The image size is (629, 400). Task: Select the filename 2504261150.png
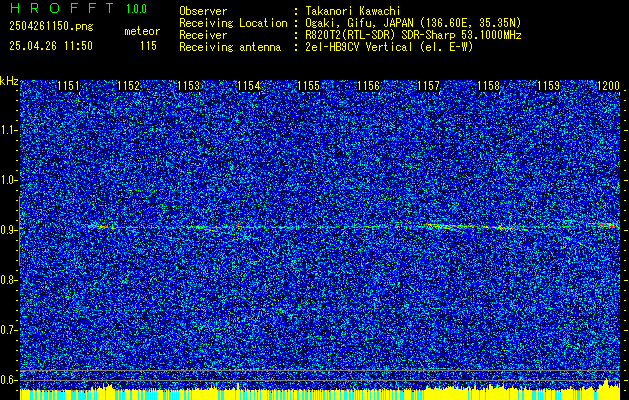click(x=51, y=27)
